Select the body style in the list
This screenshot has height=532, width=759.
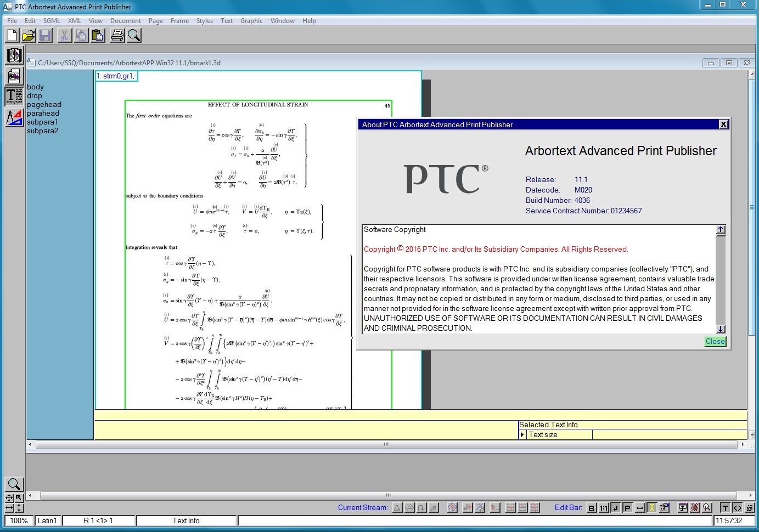point(35,87)
